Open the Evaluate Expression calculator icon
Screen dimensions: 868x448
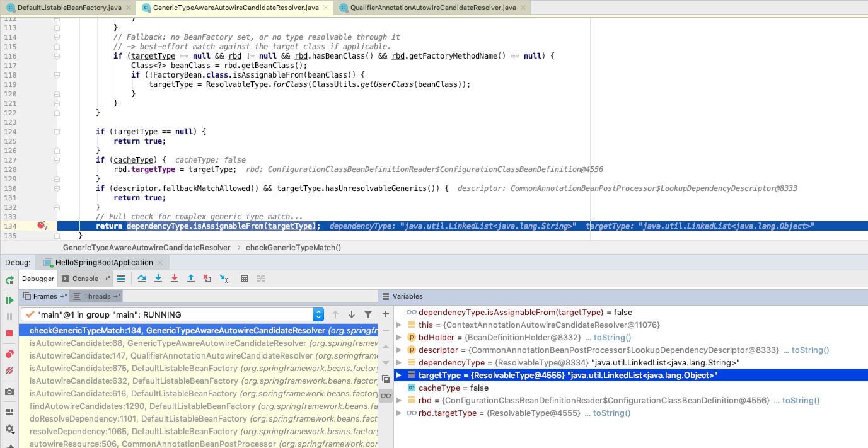pos(245,278)
